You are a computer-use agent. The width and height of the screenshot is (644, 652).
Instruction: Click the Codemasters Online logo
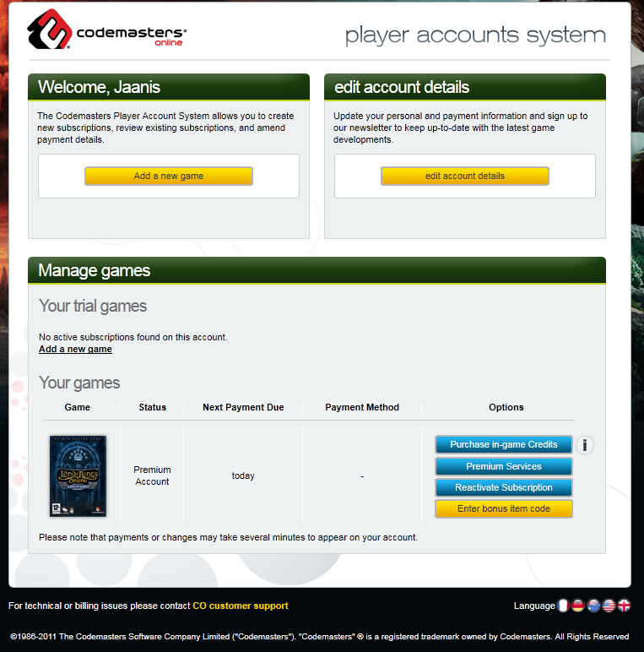pos(107,29)
